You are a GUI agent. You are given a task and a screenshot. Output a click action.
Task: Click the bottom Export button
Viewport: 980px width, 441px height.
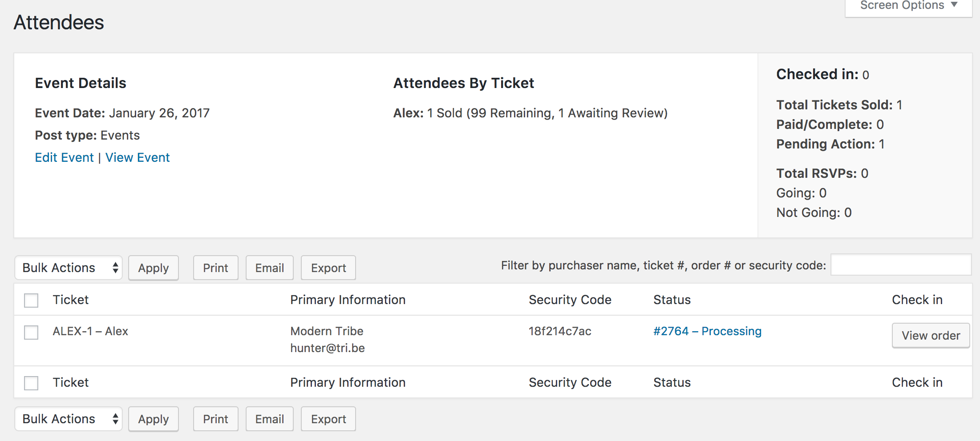click(x=328, y=419)
